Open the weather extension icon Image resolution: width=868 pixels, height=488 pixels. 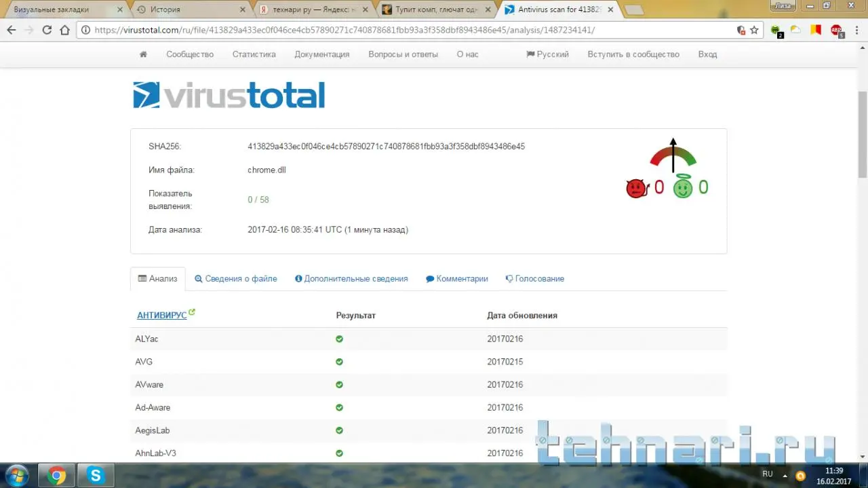coord(795,30)
